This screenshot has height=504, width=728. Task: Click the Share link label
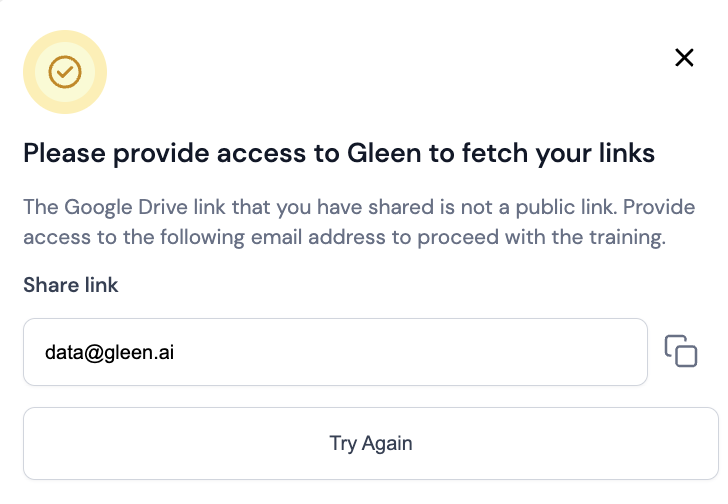pos(71,285)
